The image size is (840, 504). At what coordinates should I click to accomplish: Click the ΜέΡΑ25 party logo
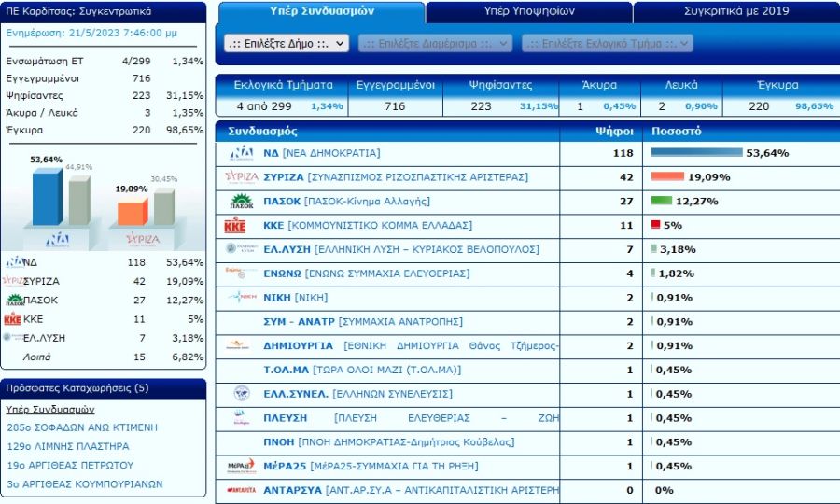coord(241,466)
